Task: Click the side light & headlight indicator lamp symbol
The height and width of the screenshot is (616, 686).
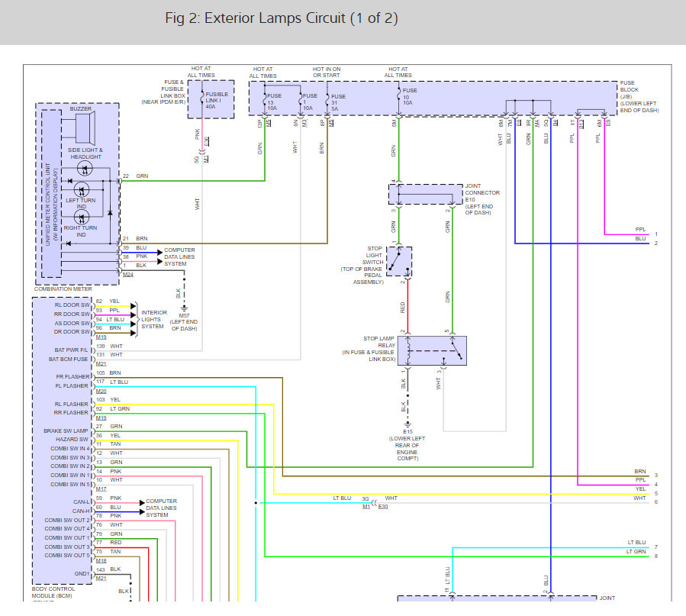Action: point(85,168)
